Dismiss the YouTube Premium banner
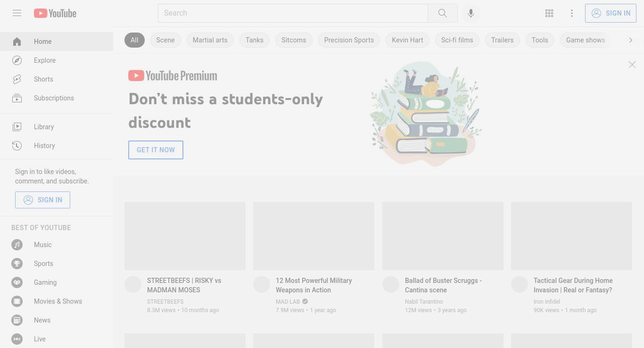The image size is (644, 348). point(632,65)
